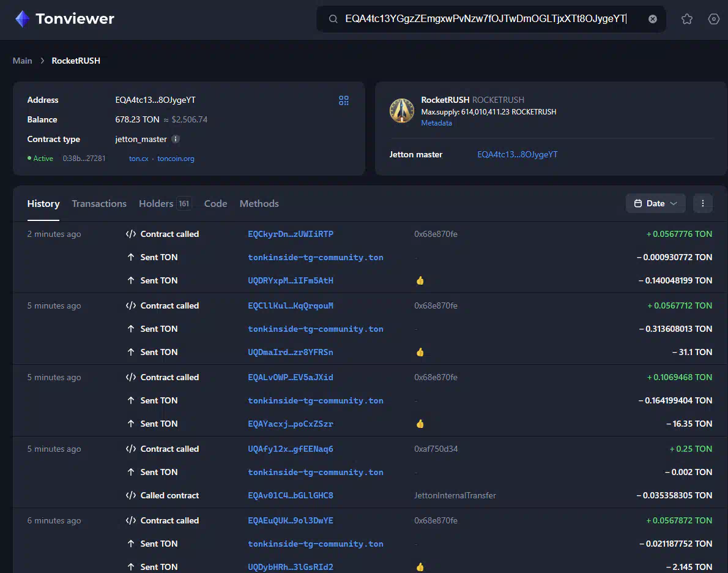Viewport: 728px width, 573px height.
Task: Click the favorite star icon
Action: 686,19
